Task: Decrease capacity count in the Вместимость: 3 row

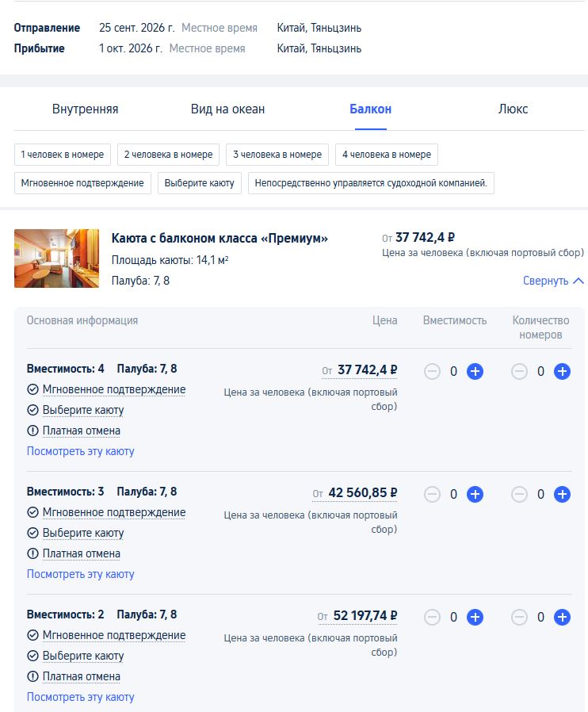Action: click(x=432, y=494)
